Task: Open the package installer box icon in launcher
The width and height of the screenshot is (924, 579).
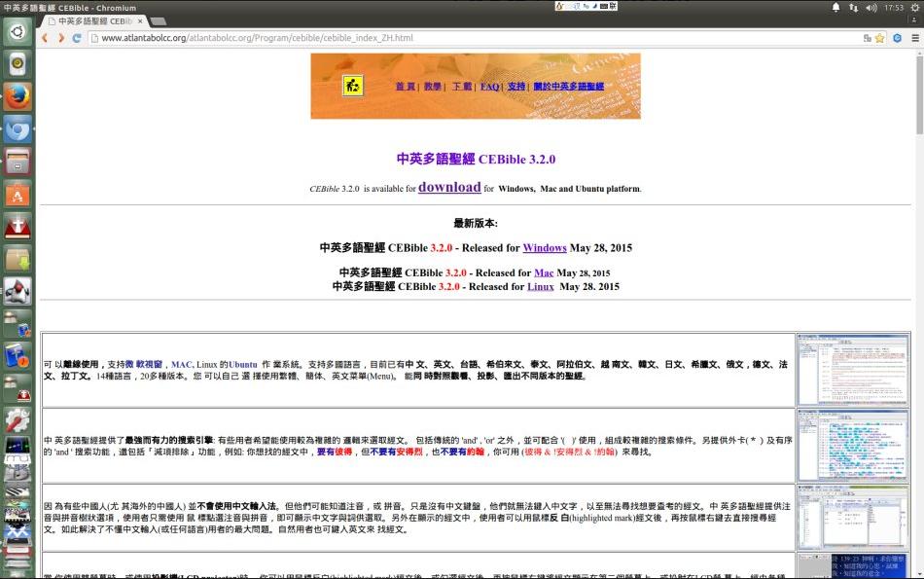Action: pyautogui.click(x=18, y=258)
